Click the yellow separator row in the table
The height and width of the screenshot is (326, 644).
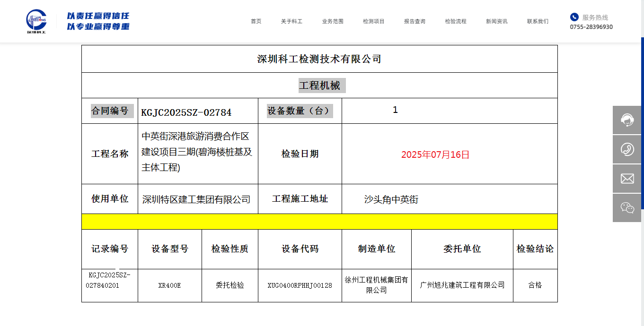click(319, 222)
